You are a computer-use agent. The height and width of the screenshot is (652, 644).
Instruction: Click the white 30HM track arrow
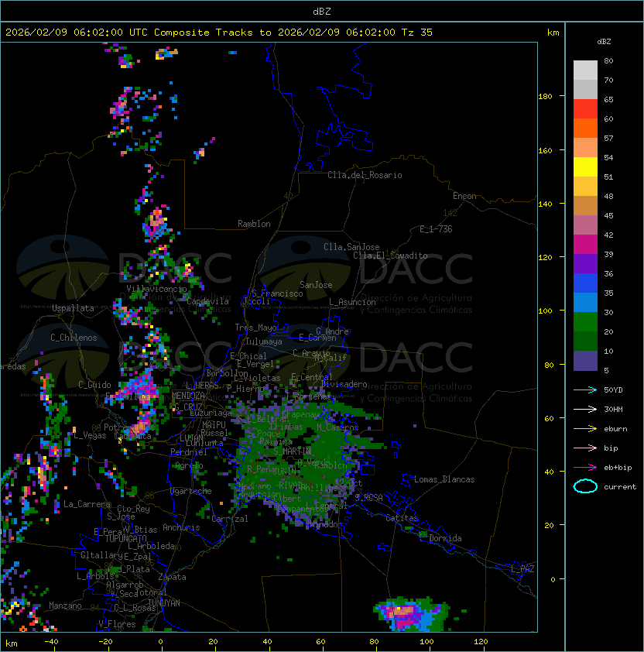[x=585, y=409]
